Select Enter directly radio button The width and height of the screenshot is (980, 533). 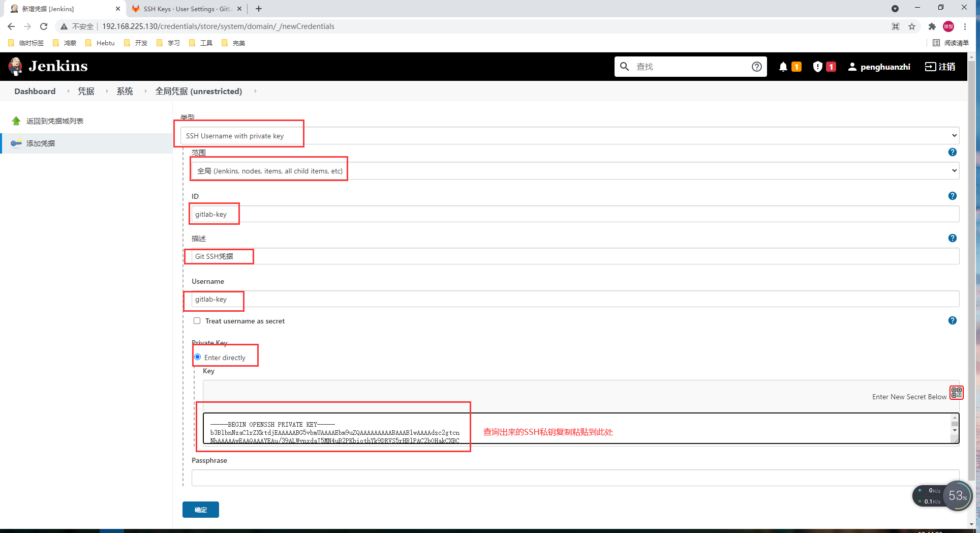[198, 357]
